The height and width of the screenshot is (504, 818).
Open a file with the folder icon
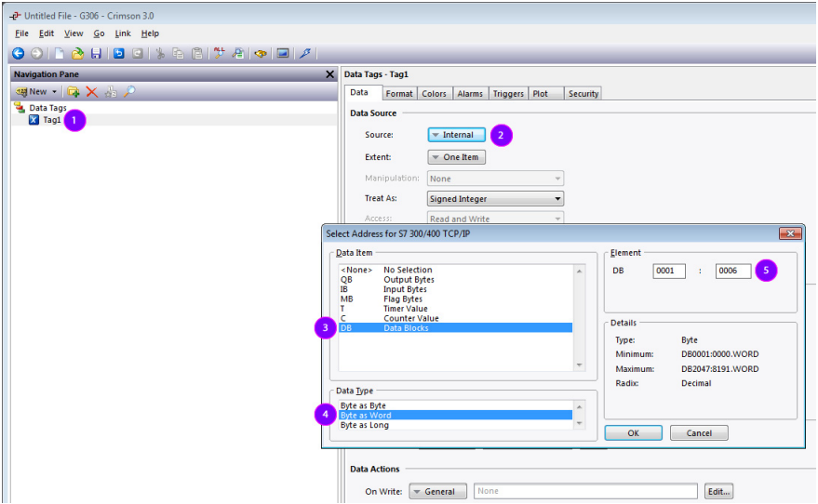point(77,53)
